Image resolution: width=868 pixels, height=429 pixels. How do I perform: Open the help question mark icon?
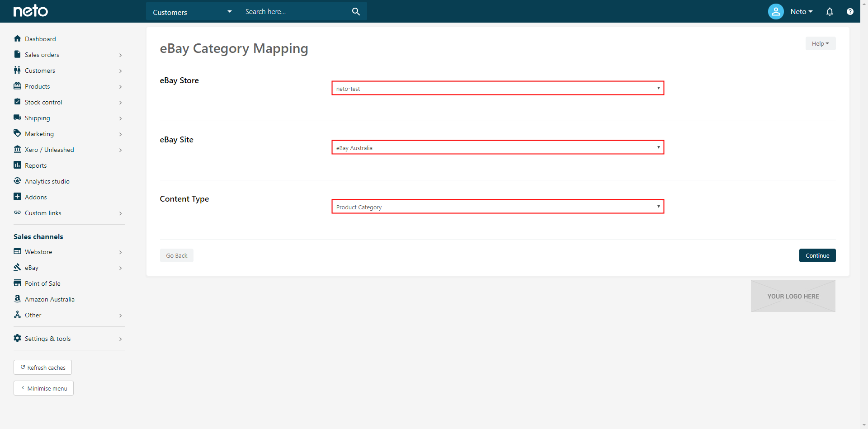850,12
